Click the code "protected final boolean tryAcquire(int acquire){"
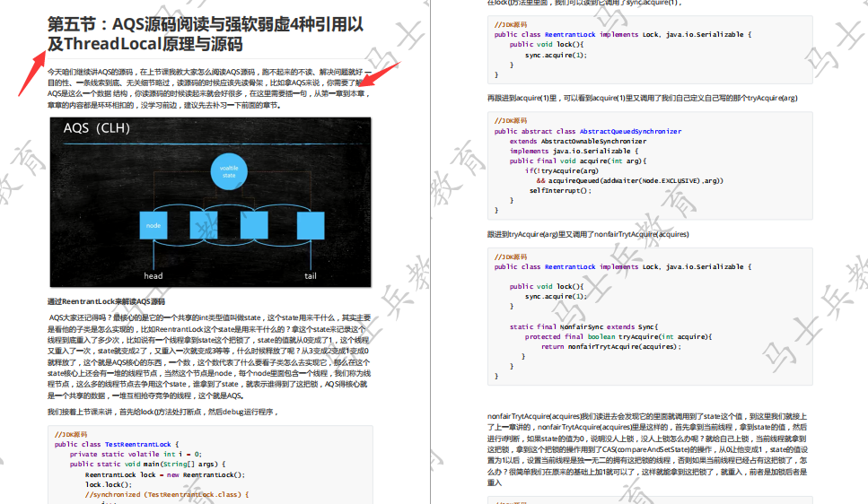Screen dimensions: 868x504 pyautogui.click(x=618, y=336)
